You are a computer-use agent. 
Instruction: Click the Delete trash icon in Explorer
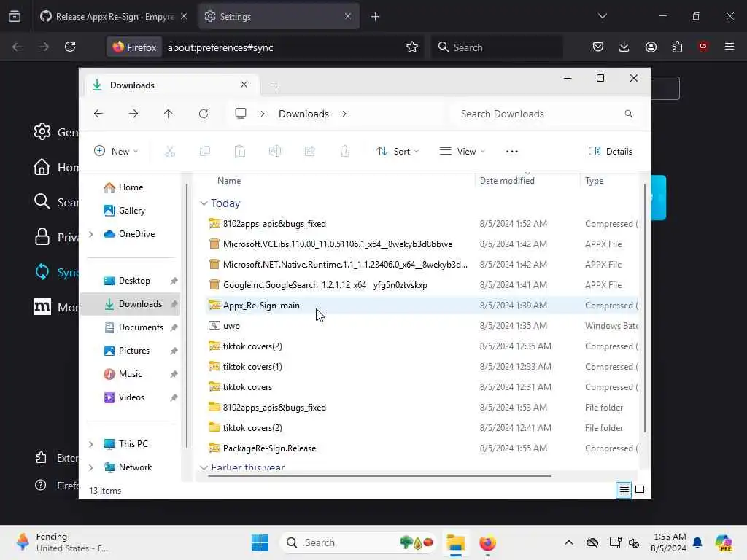(345, 152)
